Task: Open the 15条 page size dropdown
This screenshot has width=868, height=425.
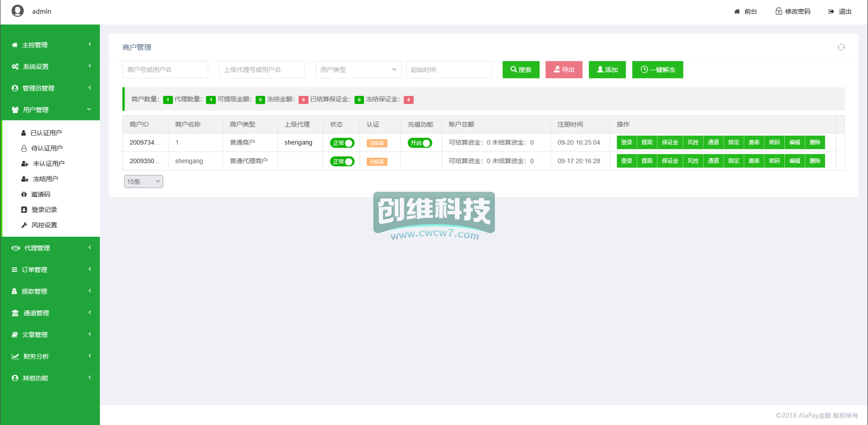Action: (x=143, y=182)
